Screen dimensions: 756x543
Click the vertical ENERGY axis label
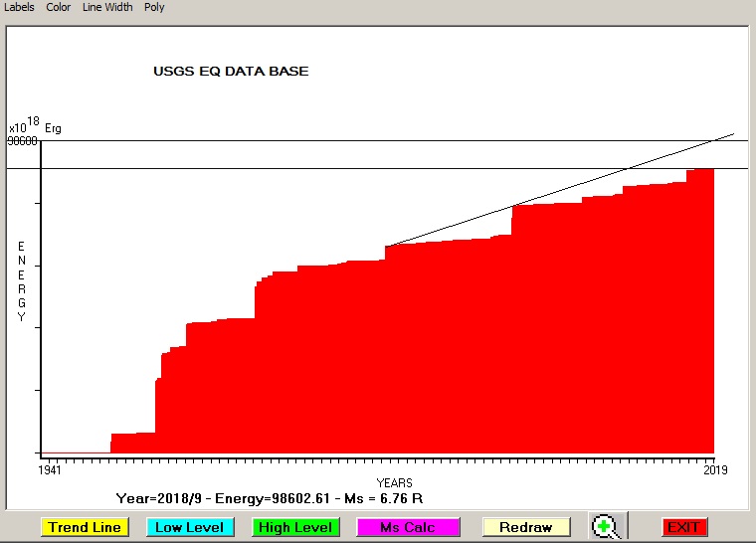(21, 281)
